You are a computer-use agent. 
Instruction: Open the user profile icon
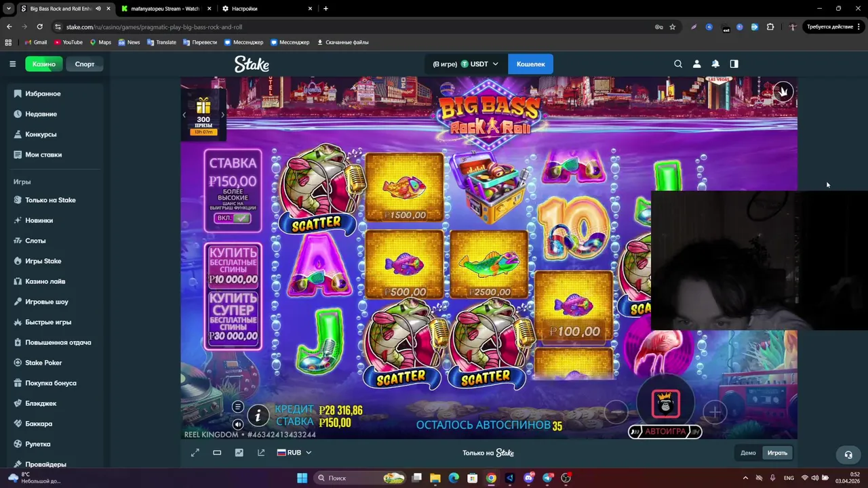[696, 64]
